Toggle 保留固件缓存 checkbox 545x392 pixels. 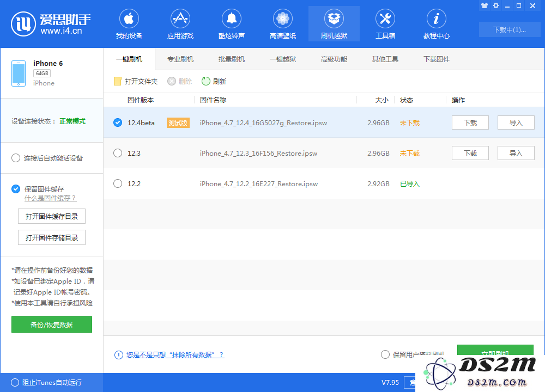tap(16, 189)
